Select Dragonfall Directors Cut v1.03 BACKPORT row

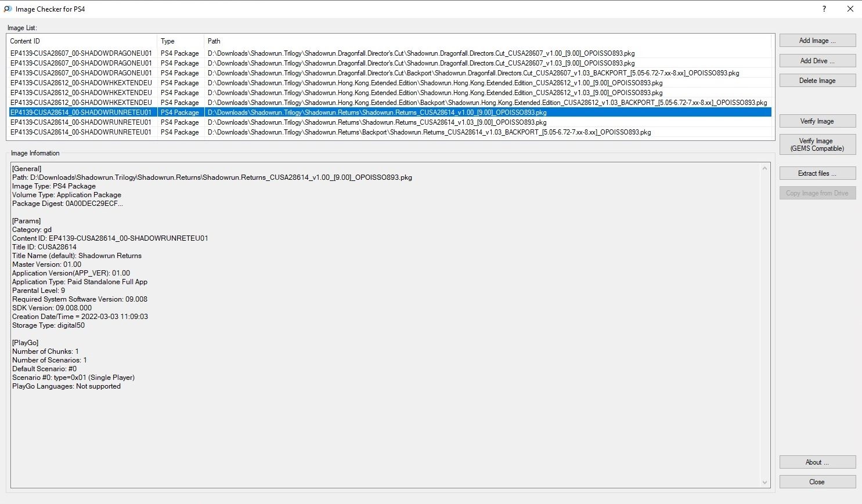[390, 73]
